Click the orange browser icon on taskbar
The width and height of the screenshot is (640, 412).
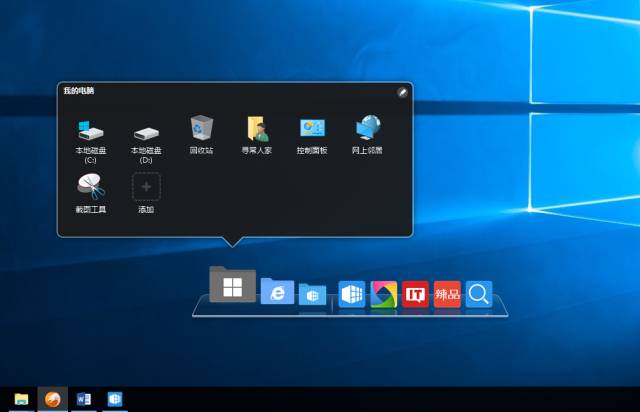(52, 400)
